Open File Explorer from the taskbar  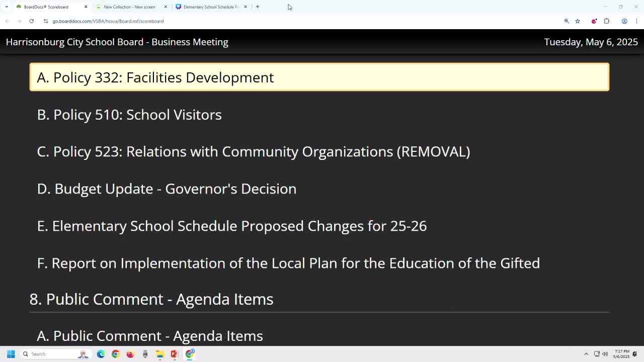160,354
